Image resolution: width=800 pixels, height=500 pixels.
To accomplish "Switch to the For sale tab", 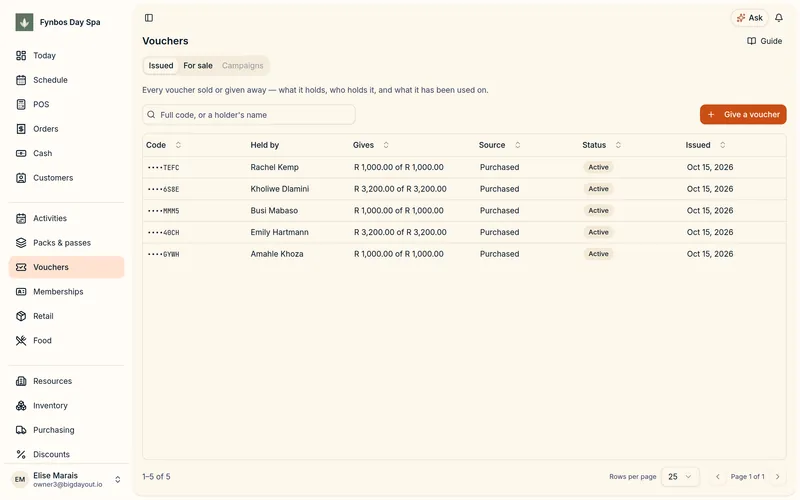I will tap(198, 65).
